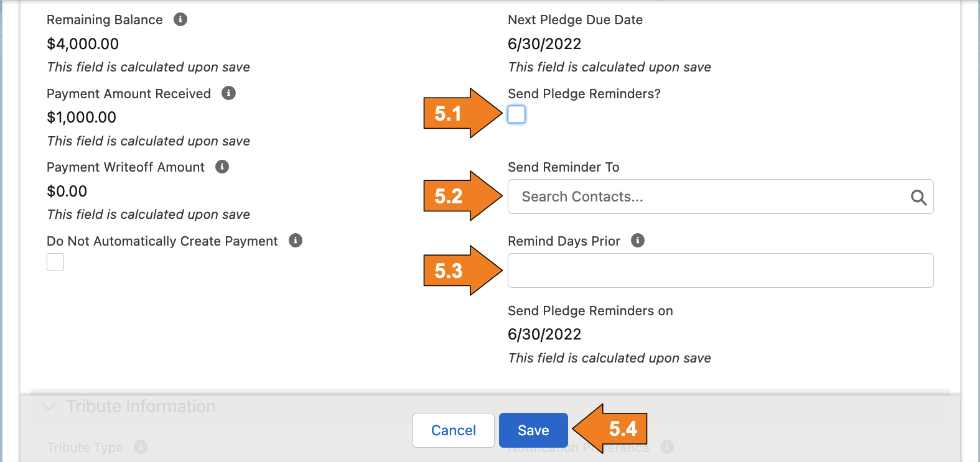Select the Next Pledge Due Date value 6/30/2022
The width and height of the screenshot is (980, 462).
[544, 44]
